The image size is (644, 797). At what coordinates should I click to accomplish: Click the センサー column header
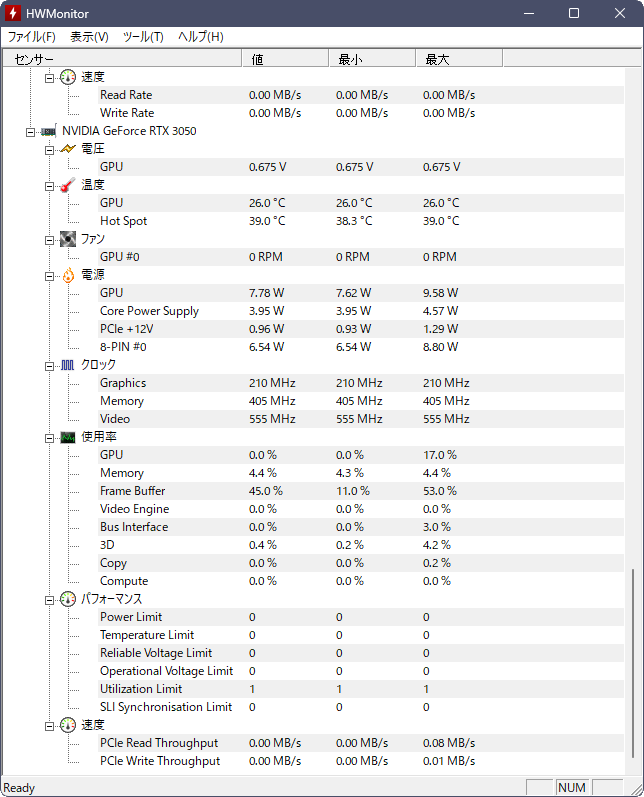coord(122,59)
